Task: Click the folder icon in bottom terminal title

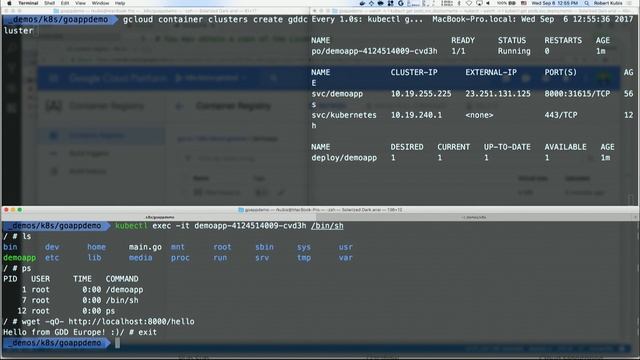Action: pos(241,210)
